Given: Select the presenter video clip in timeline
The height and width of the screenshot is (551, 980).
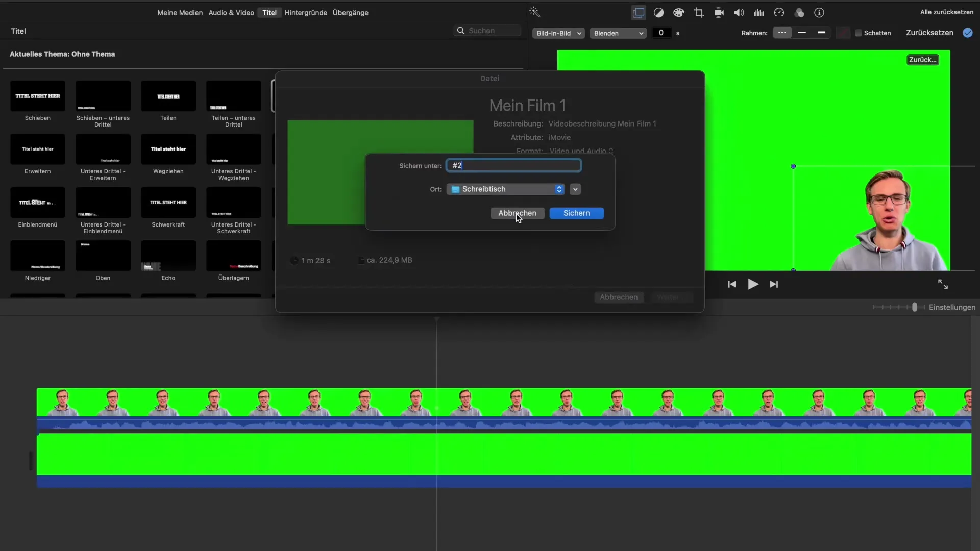Looking at the screenshot, I should tap(504, 409).
